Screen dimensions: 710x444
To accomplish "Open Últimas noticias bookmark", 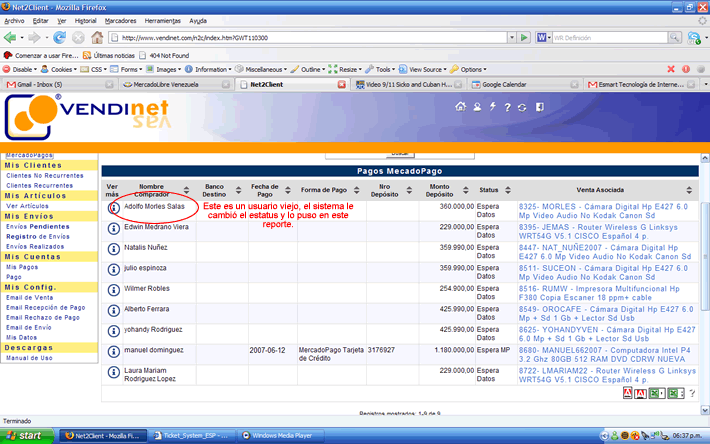I will click(109, 56).
